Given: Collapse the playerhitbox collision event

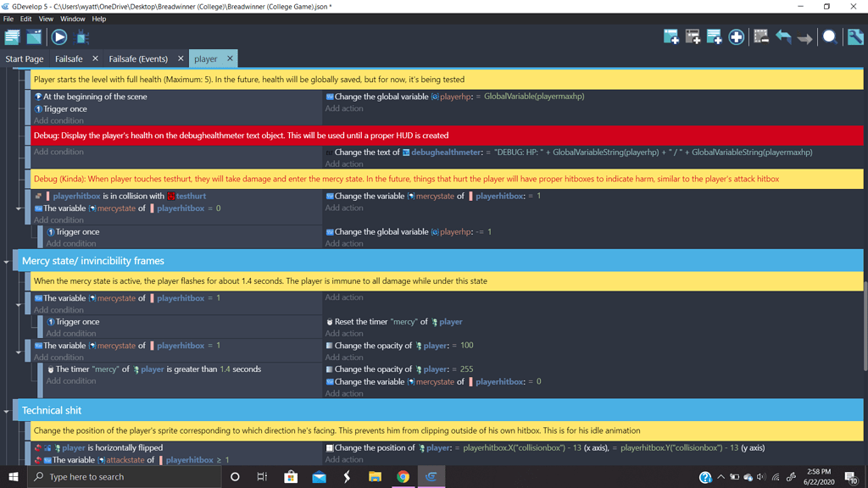Looking at the screenshot, I should coord(19,208).
